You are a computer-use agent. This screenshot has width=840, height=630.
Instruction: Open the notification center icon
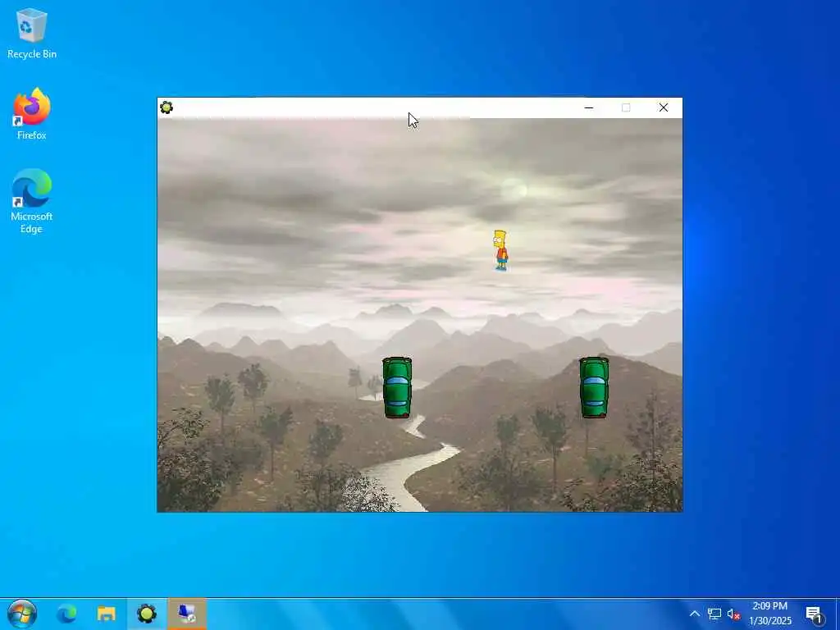click(x=815, y=615)
